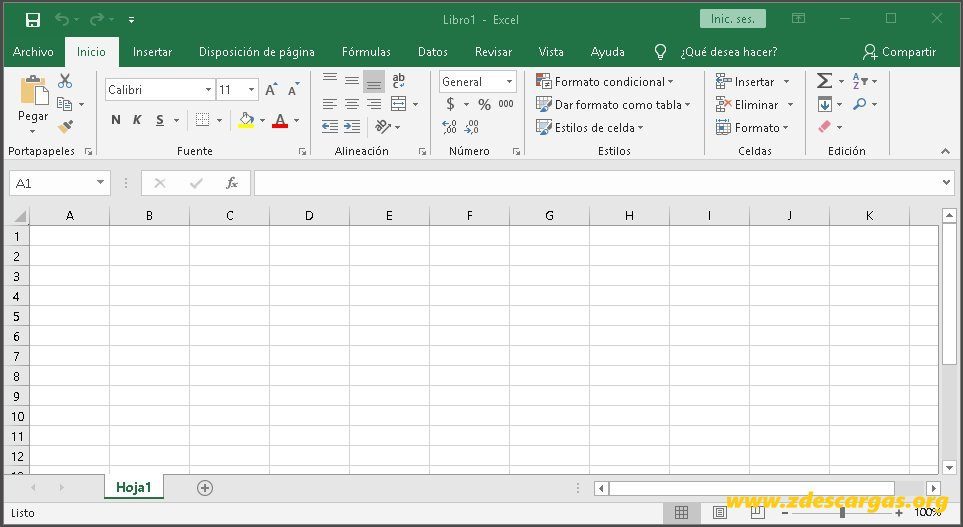Toggle align left
963x527 pixels.
point(330,104)
